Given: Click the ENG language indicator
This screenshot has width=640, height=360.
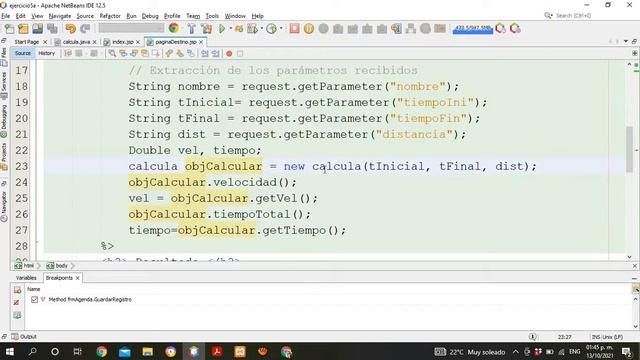Looking at the screenshot, I should pos(575,351).
